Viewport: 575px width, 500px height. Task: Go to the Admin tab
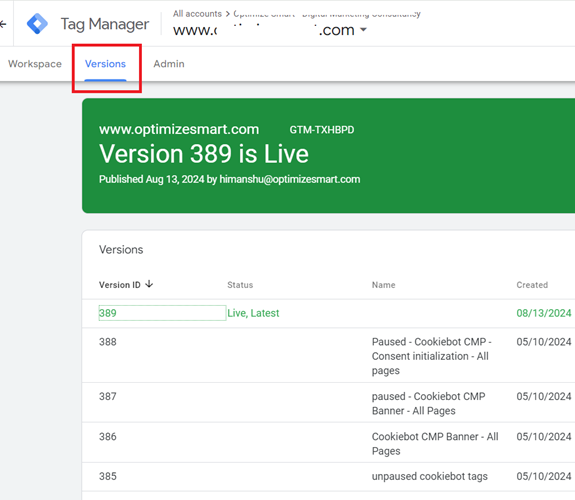169,64
